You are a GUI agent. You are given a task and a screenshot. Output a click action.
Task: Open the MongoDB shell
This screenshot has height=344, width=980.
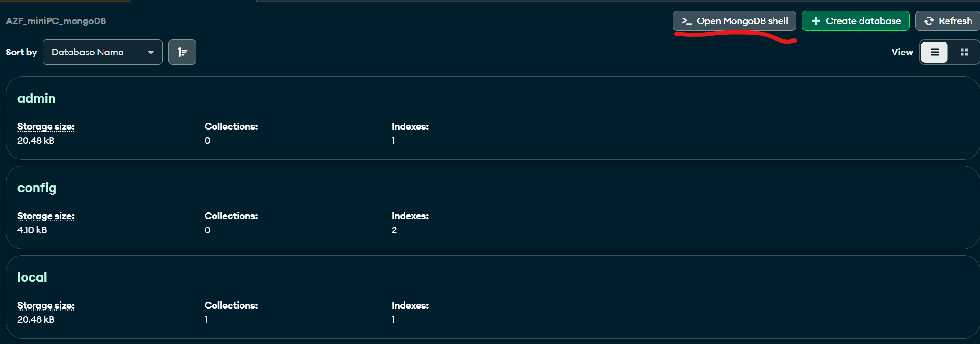click(734, 21)
